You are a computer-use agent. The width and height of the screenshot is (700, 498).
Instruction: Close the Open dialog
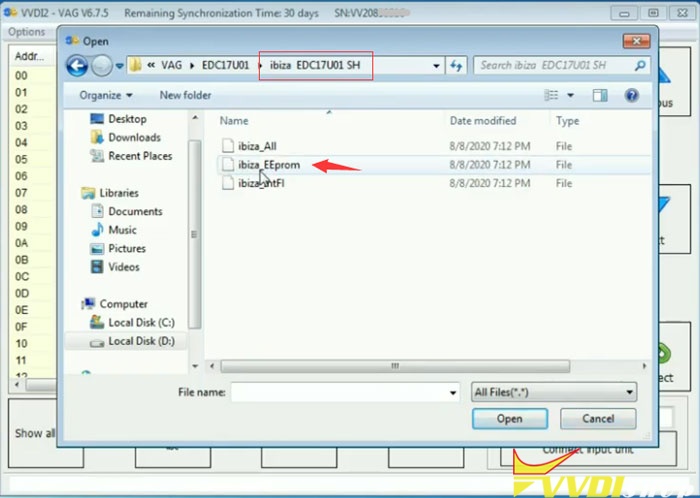pos(637,42)
